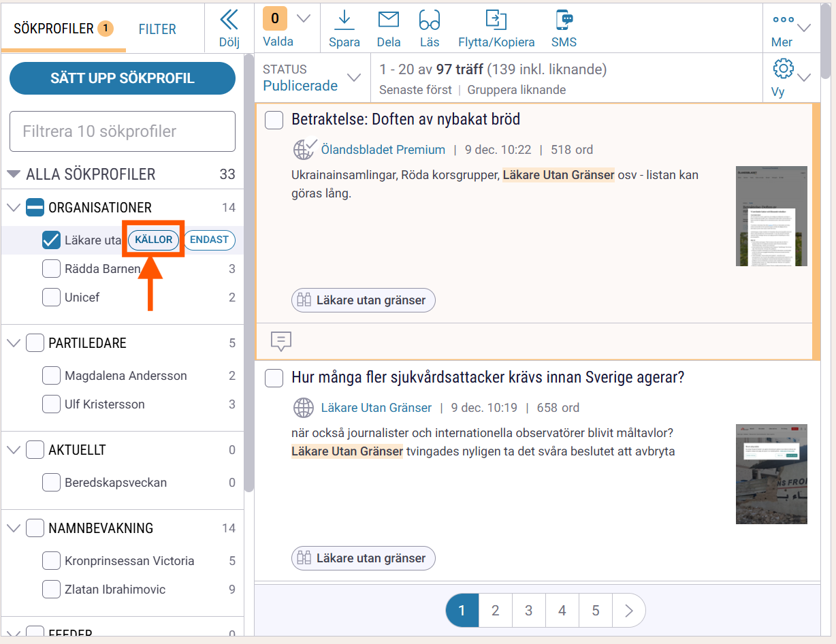
Task: Tick checkbox for Betraktelse: Doften av nybakat bröd
Action: (274, 120)
